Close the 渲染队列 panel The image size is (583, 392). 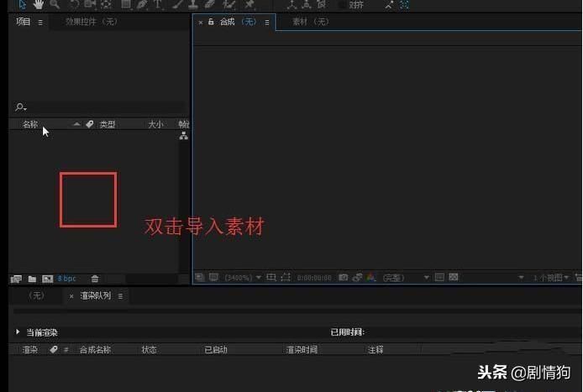pos(71,296)
